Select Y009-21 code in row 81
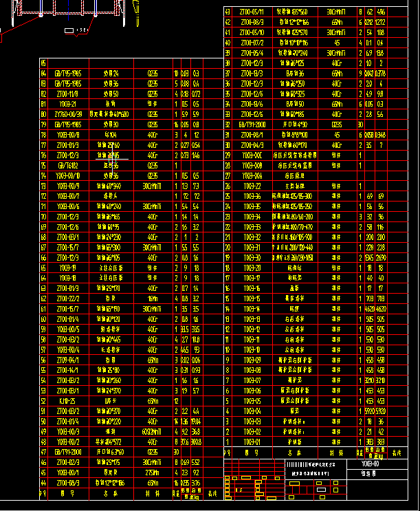Image resolution: width=420 pixels, height=511 pixels. 68,105
